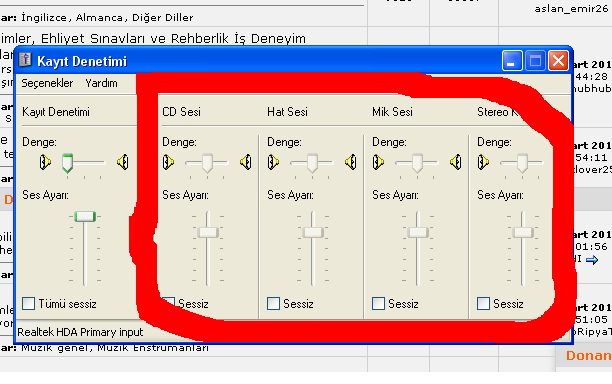Click the CD Sesi balance slider thumb

point(207,163)
